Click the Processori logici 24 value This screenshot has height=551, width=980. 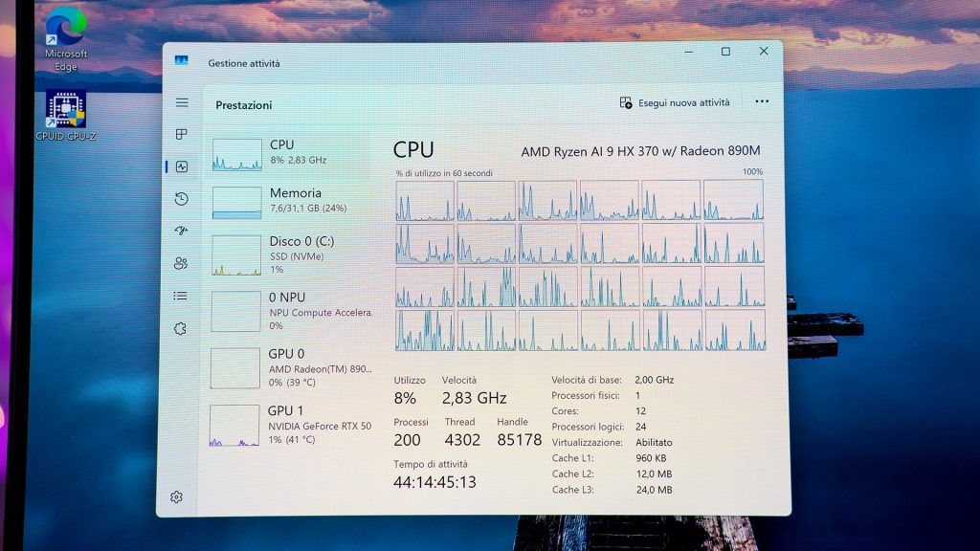click(640, 427)
